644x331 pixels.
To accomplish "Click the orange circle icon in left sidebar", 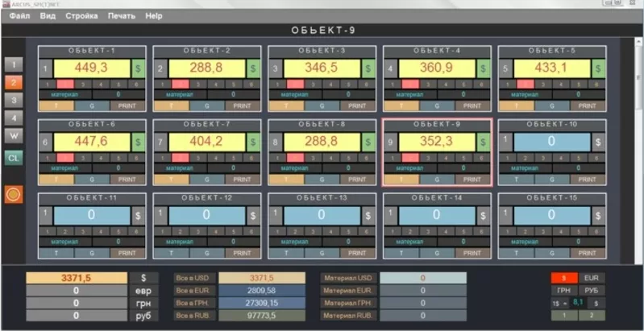I will [x=14, y=194].
